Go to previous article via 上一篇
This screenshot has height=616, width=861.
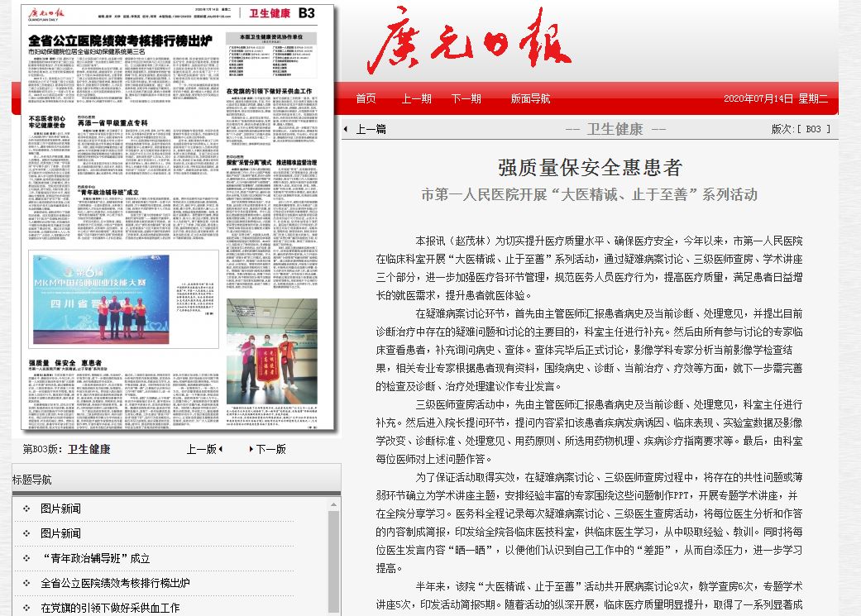pyautogui.click(x=371, y=129)
